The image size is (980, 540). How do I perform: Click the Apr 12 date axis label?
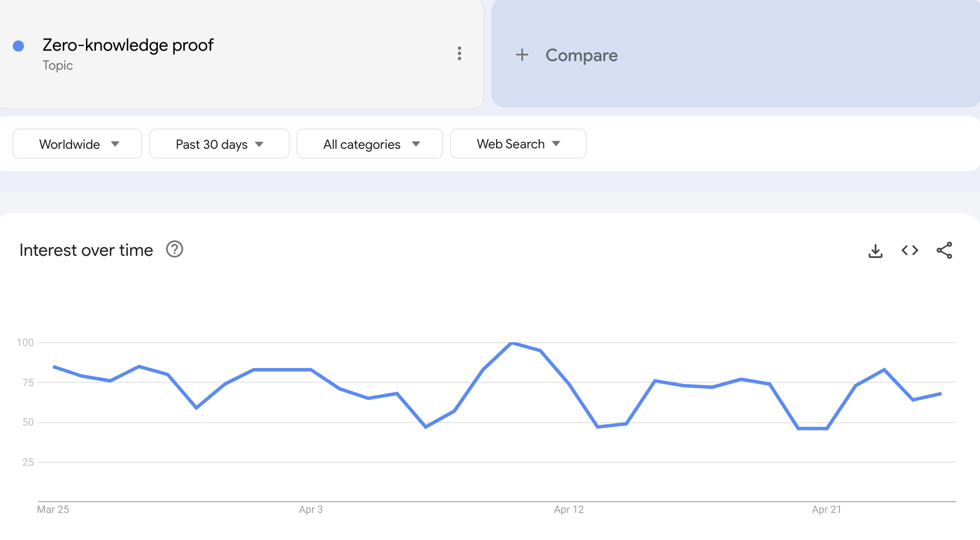pyautogui.click(x=569, y=509)
